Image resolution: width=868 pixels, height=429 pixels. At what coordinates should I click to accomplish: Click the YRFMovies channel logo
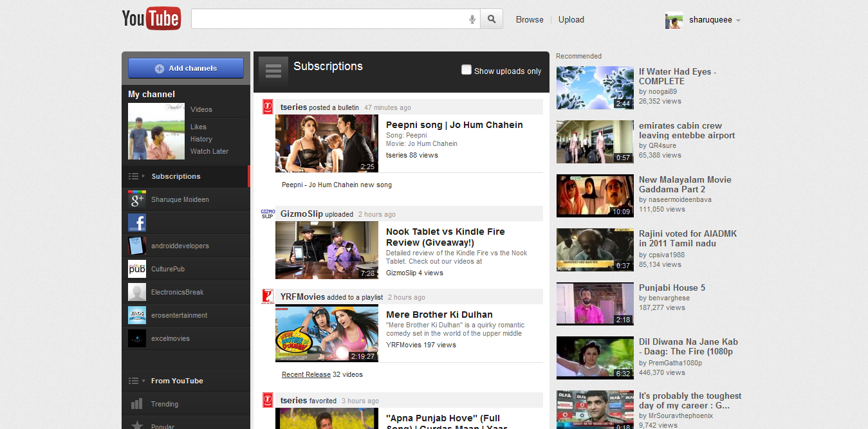tap(268, 297)
